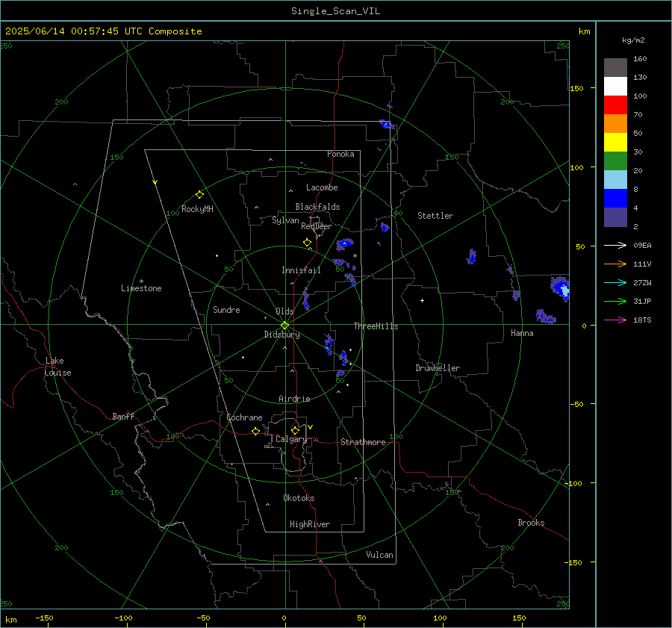Image resolution: width=672 pixels, height=628 pixels.
Task: Click the green 30 legend swatch
Action: click(x=615, y=161)
